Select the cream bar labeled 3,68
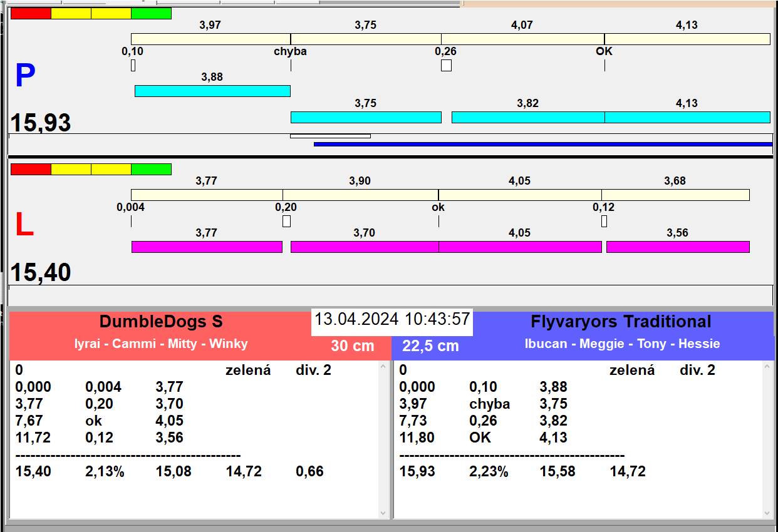778x532 pixels. [x=675, y=195]
